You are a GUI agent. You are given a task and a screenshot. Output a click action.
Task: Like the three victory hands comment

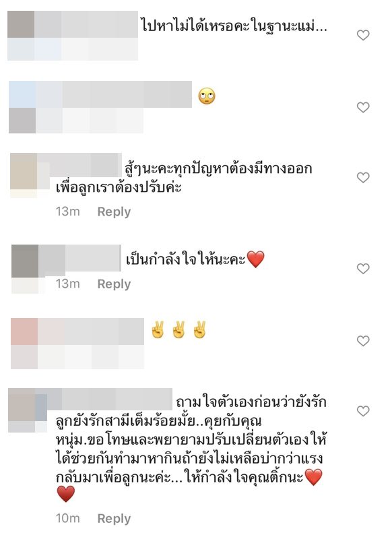[x=363, y=341]
